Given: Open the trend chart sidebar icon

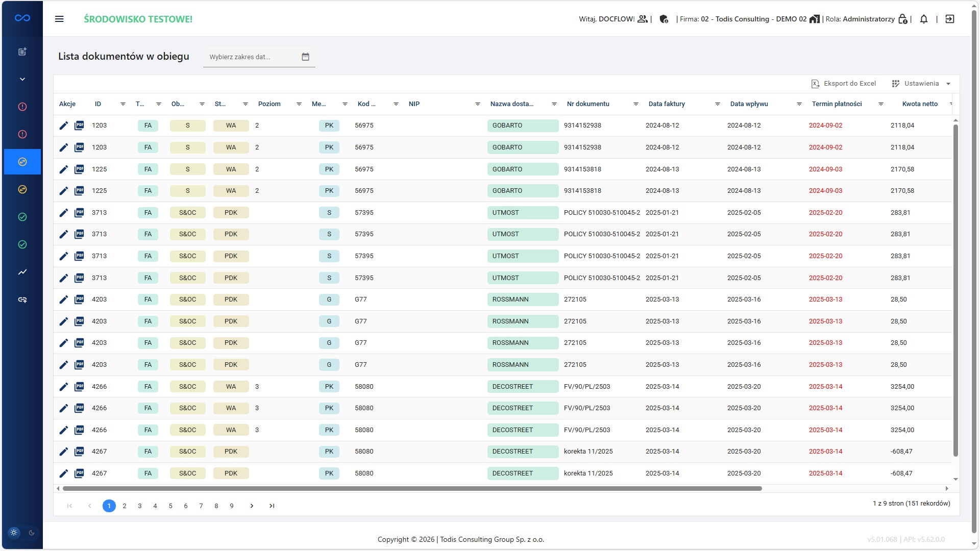Looking at the screenshot, I should point(22,272).
